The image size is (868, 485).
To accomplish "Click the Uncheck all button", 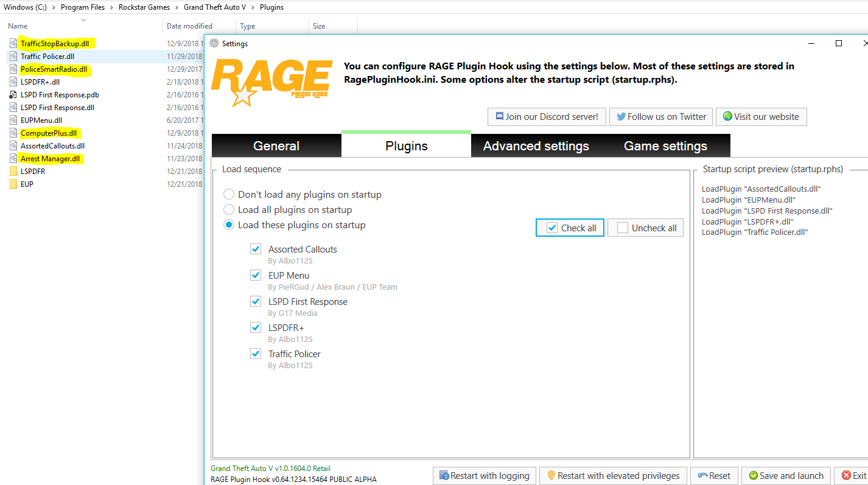I will click(646, 228).
